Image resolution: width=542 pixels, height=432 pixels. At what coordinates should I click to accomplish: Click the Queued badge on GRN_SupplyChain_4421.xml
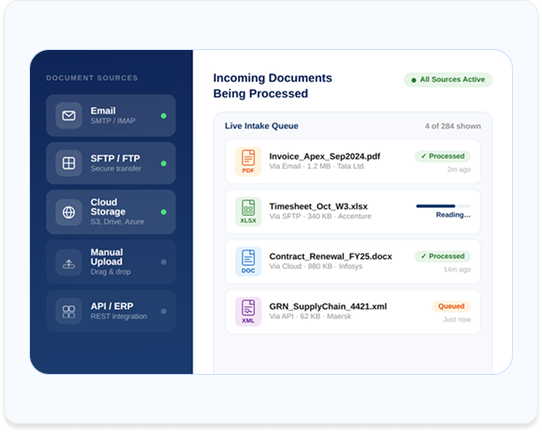tap(451, 307)
